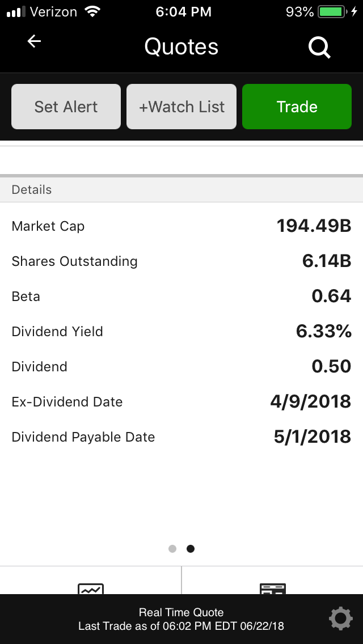This screenshot has width=363, height=644.
Task: Tap the back arrow icon
Action: click(x=35, y=41)
